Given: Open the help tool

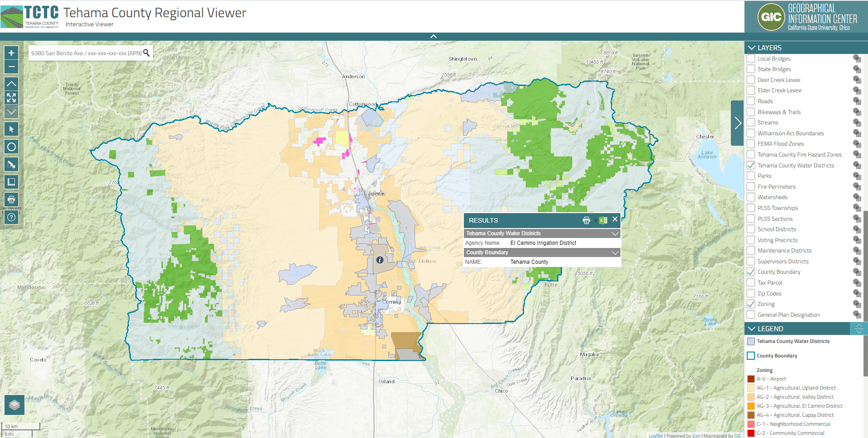Looking at the screenshot, I should click(x=11, y=217).
